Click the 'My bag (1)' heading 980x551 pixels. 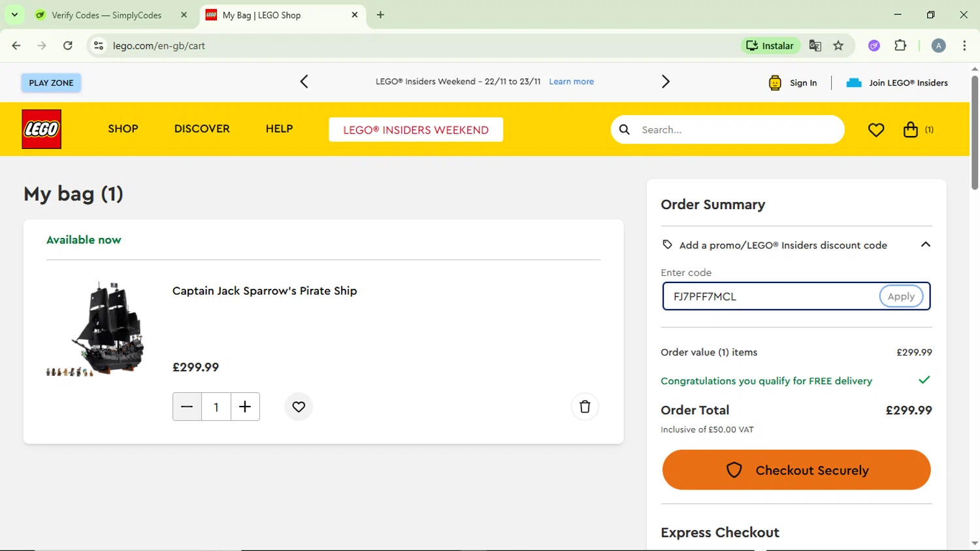[x=73, y=193]
